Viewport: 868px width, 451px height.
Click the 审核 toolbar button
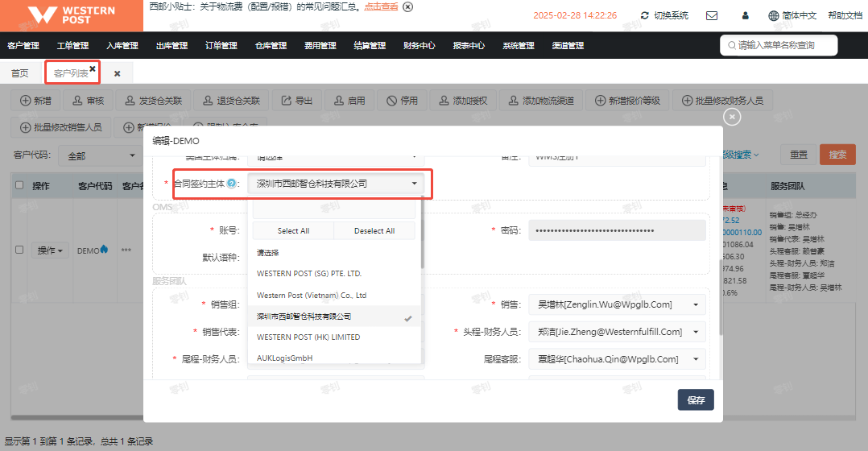point(89,101)
